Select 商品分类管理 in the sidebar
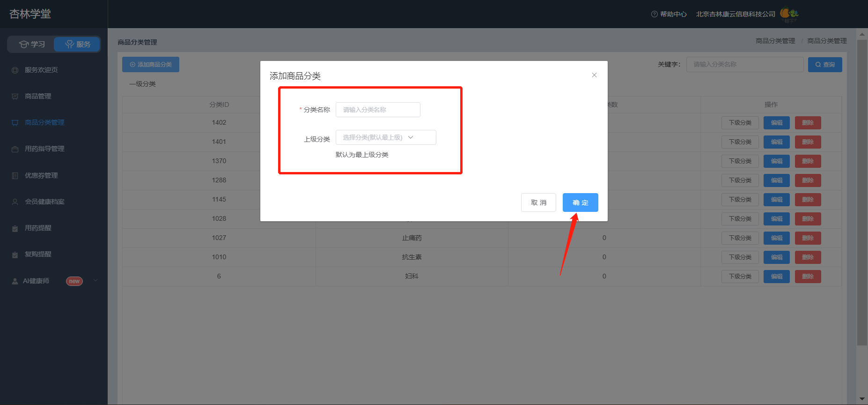The width and height of the screenshot is (868, 405). pyautogui.click(x=44, y=122)
